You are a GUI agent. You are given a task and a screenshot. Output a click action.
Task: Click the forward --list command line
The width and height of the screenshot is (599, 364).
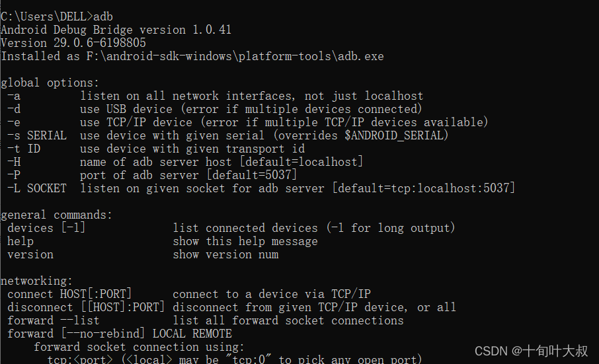tap(206, 320)
